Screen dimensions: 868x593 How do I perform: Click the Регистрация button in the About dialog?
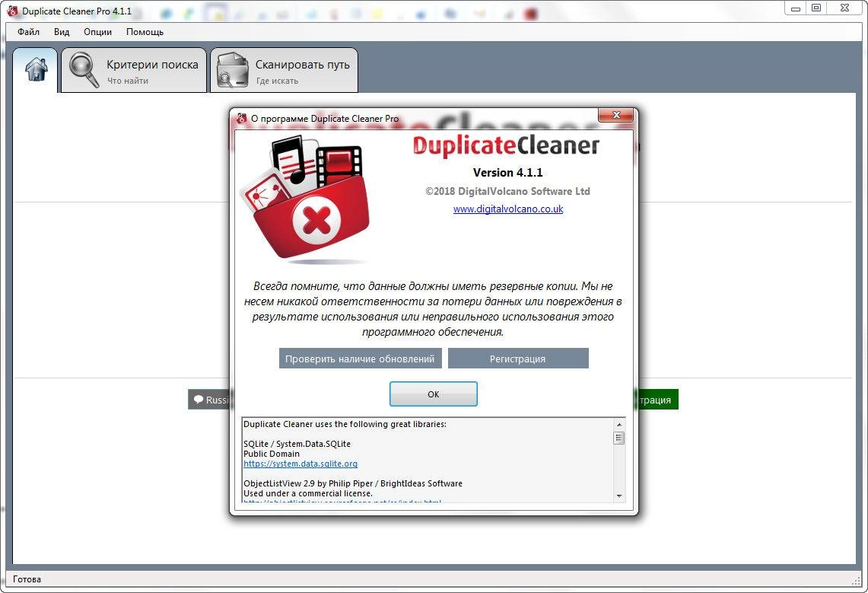click(x=517, y=359)
